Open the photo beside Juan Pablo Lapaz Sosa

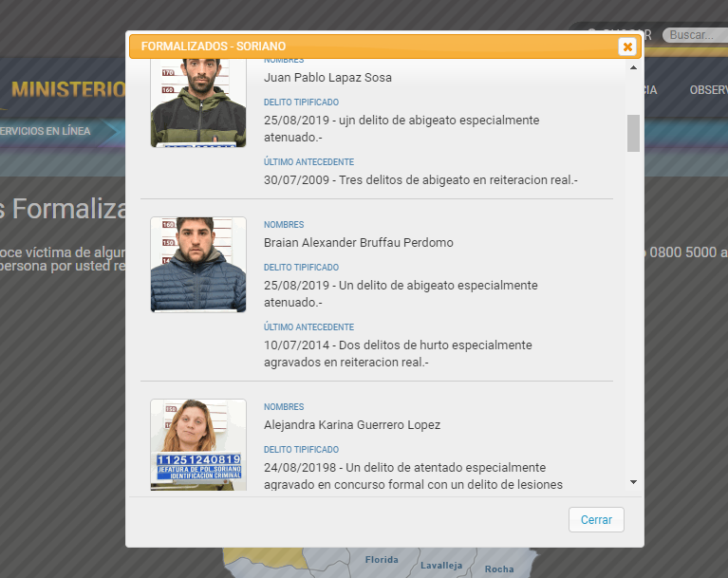tap(198, 103)
